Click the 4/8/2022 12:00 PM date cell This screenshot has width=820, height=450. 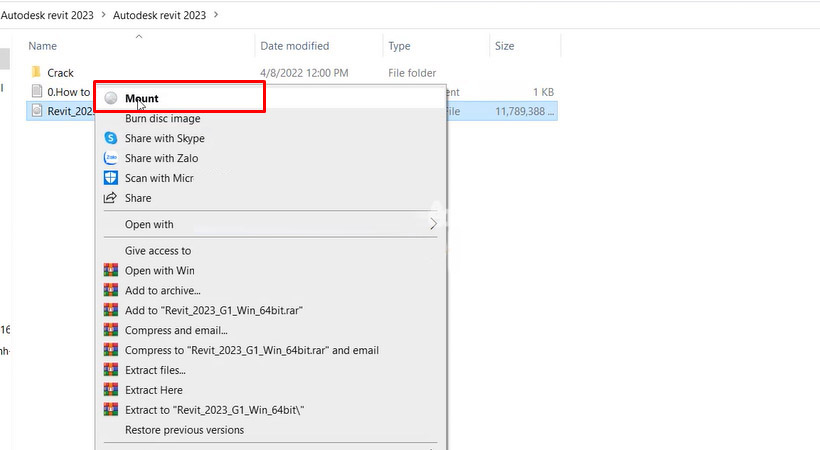(x=304, y=73)
